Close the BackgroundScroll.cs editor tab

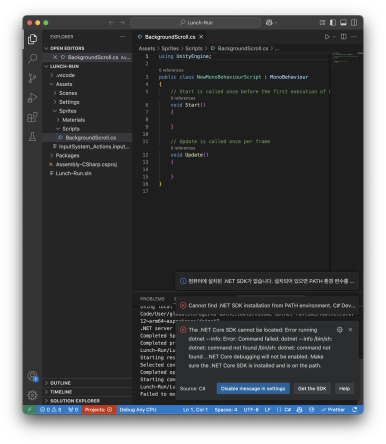point(201,37)
